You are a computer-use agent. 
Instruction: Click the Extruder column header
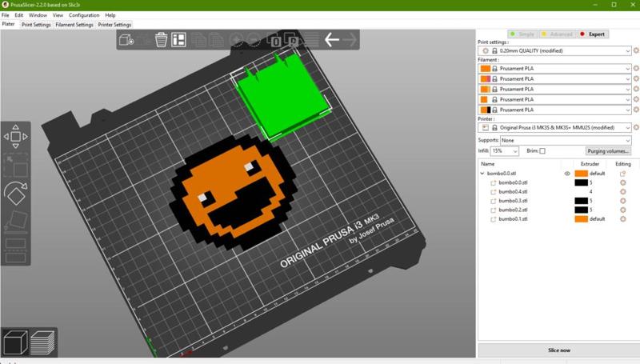coord(590,164)
